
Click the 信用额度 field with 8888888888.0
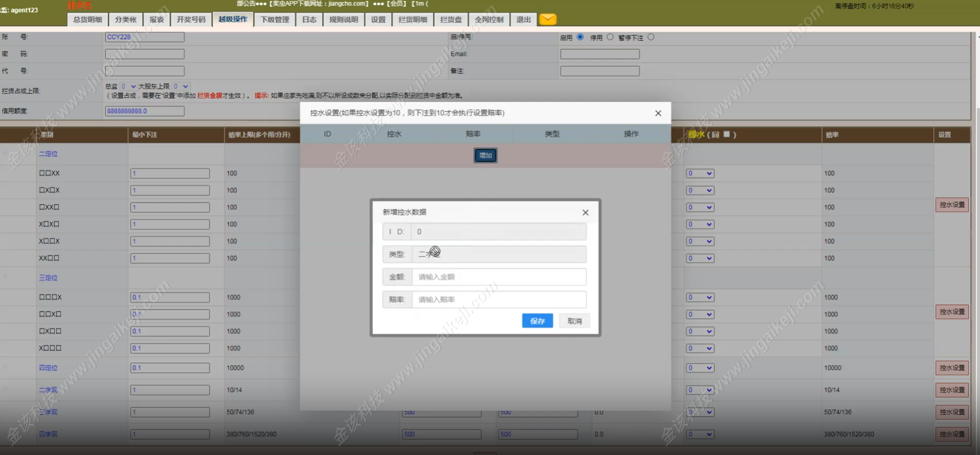point(144,111)
